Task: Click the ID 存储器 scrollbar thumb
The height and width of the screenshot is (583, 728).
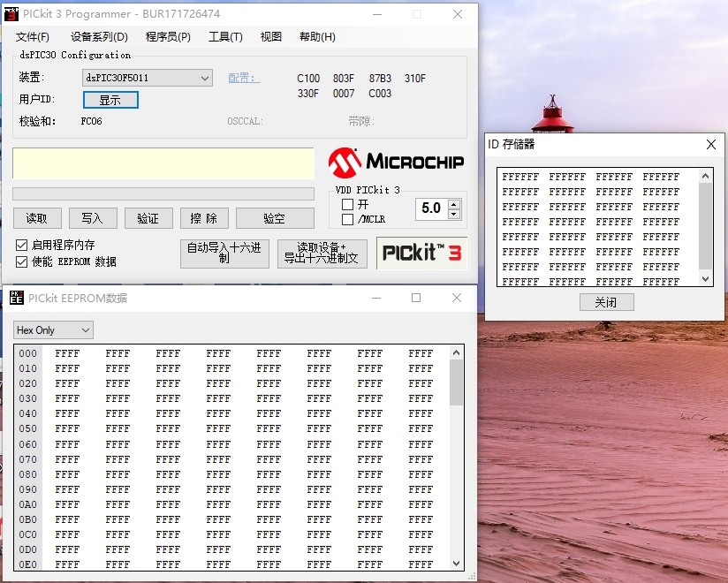Action: pyautogui.click(x=705, y=225)
